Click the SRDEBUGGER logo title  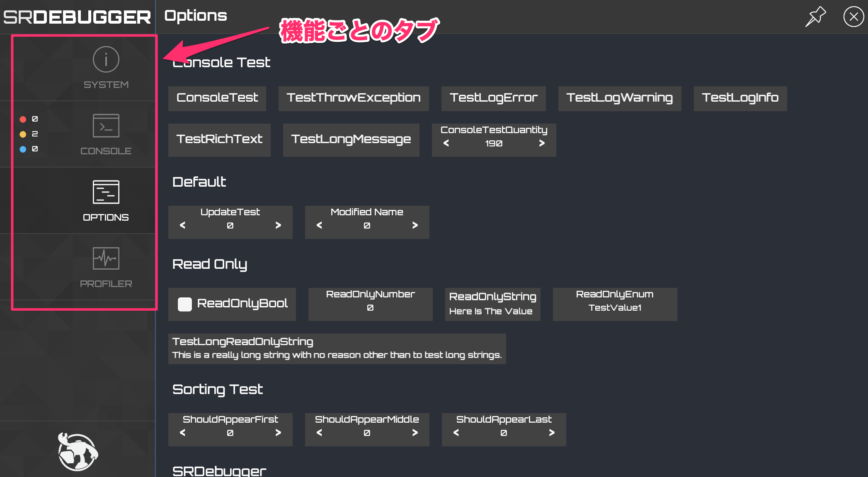(77, 17)
